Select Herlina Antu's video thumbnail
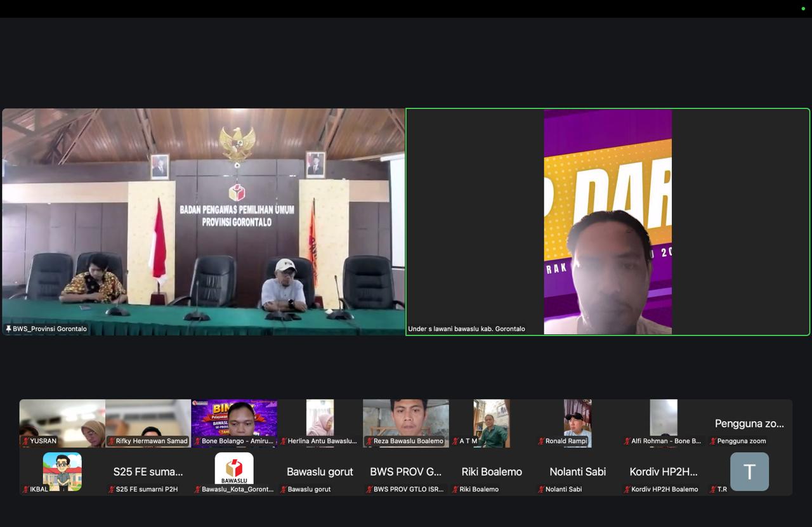Screen dimensions: 812x527 [320, 423]
